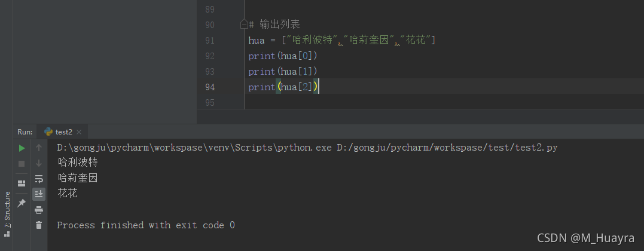Click the Down the Stack Trace arrow
This screenshot has width=644, height=251.
39,163
